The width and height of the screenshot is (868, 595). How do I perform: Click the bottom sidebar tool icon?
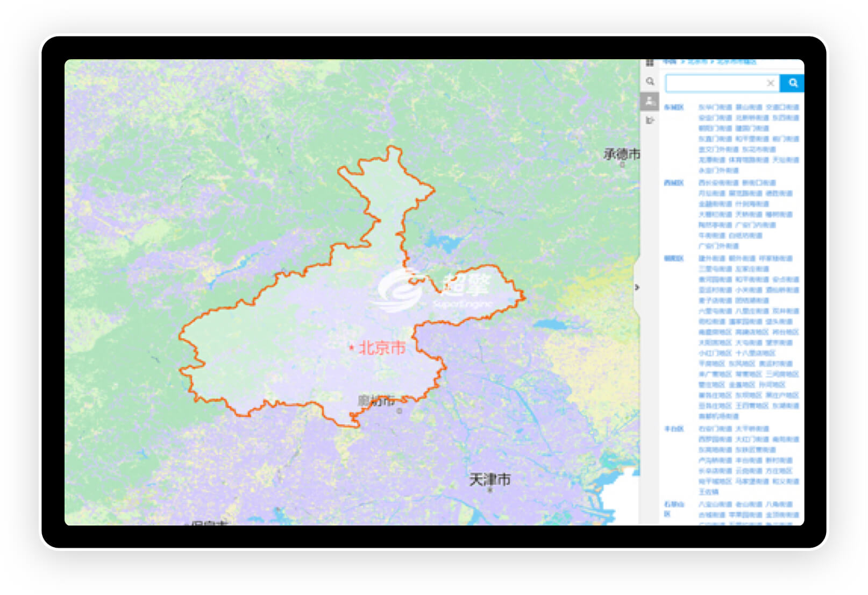coord(650,120)
